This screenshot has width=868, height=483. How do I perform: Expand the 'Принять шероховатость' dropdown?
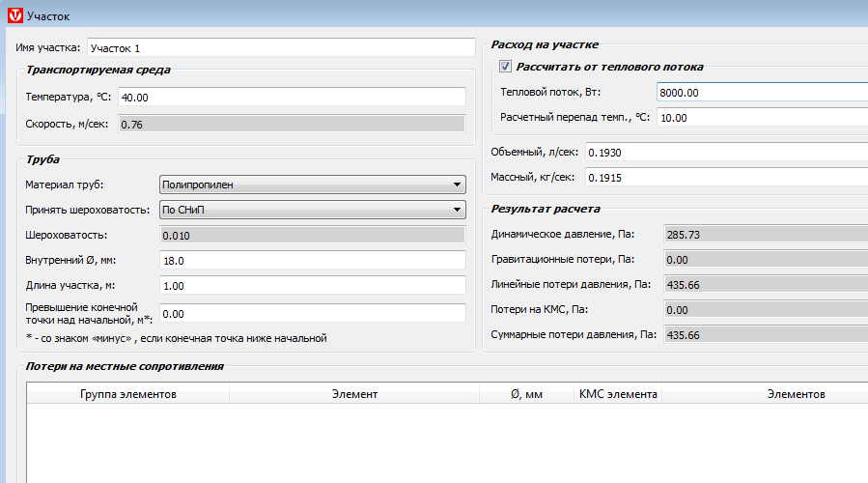(x=312, y=210)
